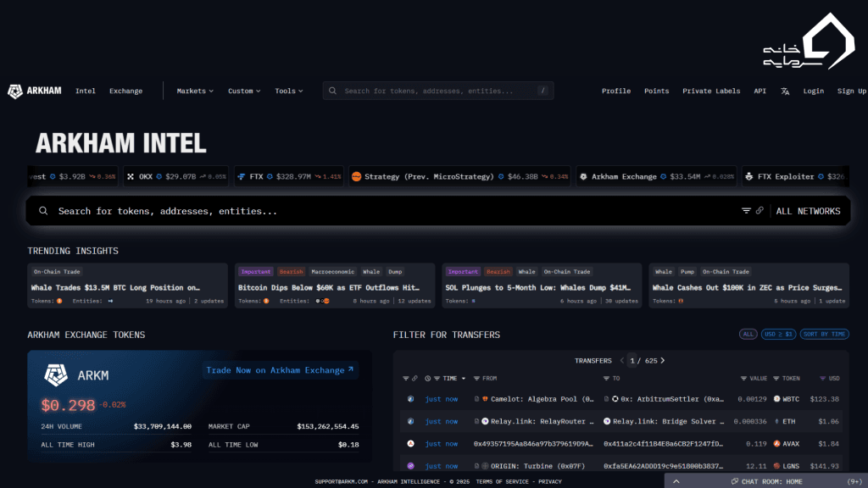Image resolution: width=868 pixels, height=488 pixels.
Task: Open the Private Labels menu item
Action: coord(710,91)
